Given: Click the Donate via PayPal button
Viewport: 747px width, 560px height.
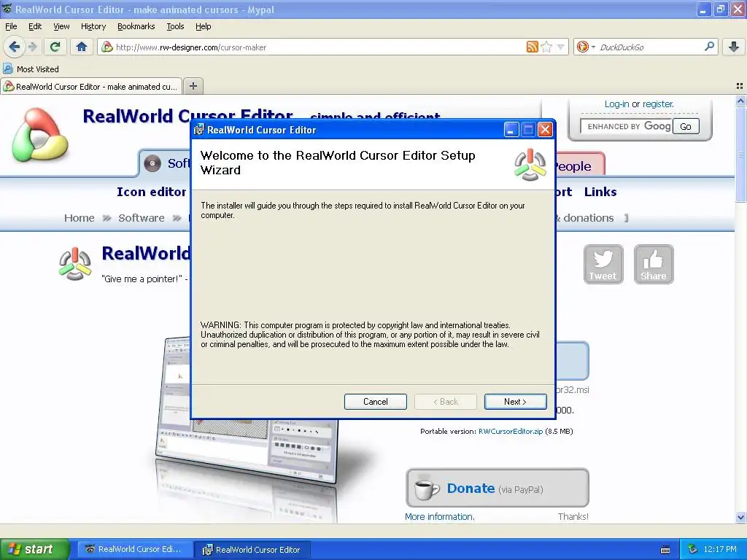Looking at the screenshot, I should click(x=498, y=488).
